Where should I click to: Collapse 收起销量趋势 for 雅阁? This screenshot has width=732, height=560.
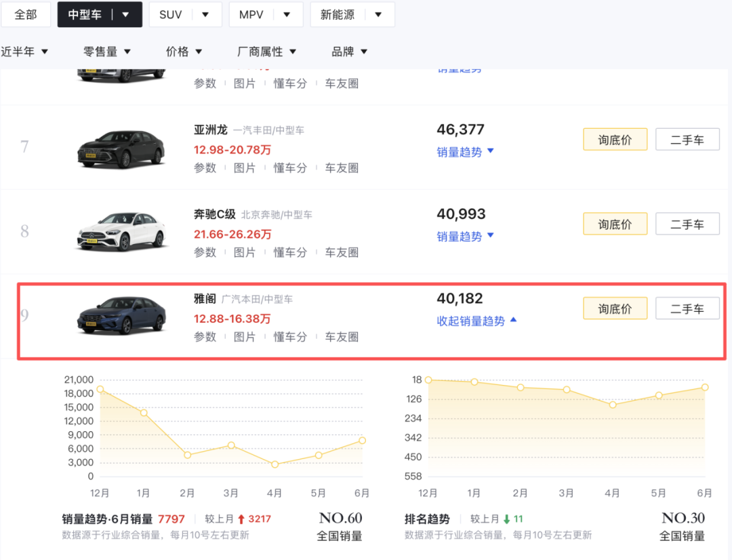(x=476, y=321)
